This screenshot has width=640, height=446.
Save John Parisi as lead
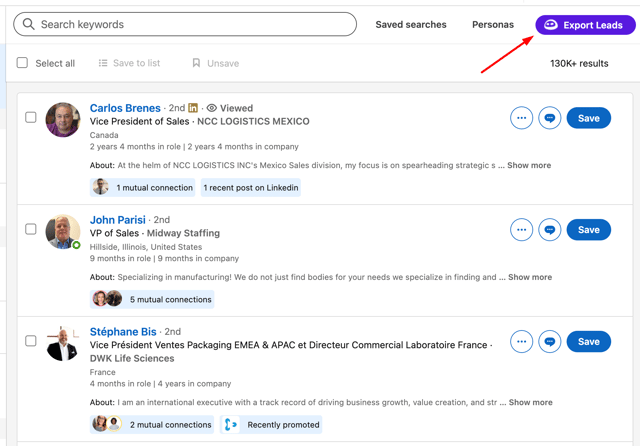[x=589, y=230]
